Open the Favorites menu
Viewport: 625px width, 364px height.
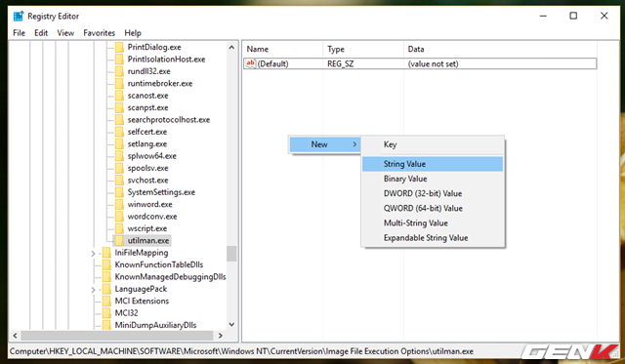click(x=99, y=33)
